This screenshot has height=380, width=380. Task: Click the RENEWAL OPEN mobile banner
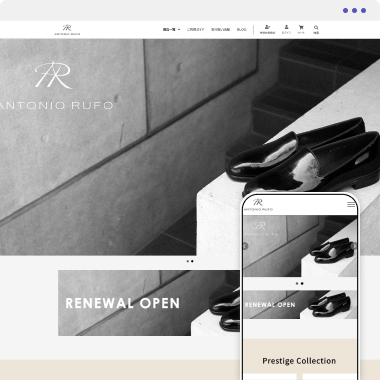(x=300, y=304)
